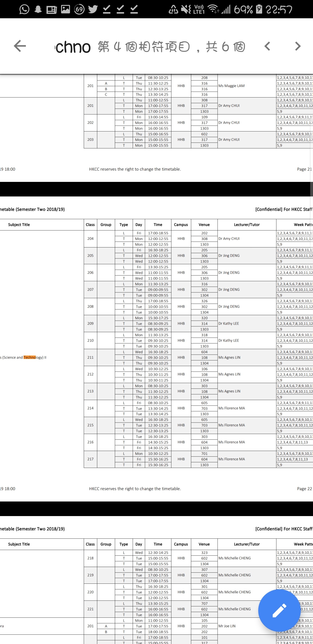Tap lecturer 'Ms Florence MA' for class 216
This screenshot has height=644, width=313.
click(231, 442)
